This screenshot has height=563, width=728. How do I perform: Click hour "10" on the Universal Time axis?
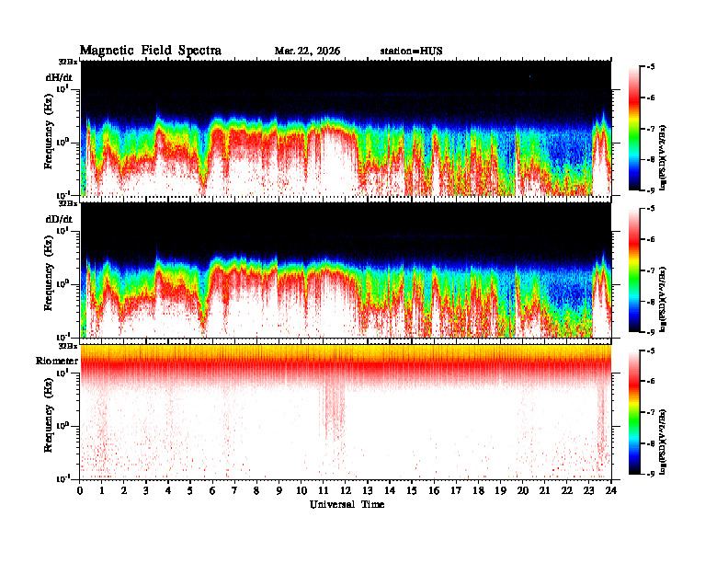301,490
